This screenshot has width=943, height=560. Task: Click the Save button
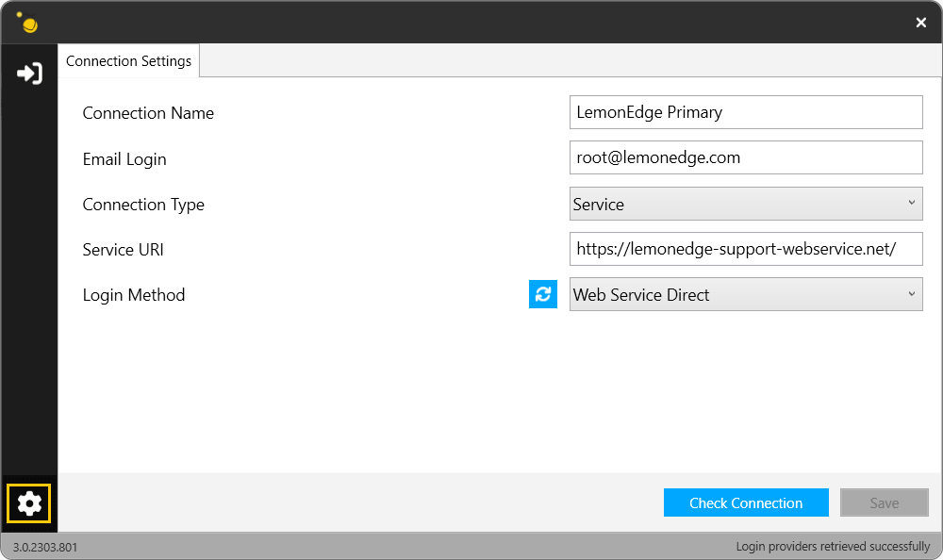885,502
